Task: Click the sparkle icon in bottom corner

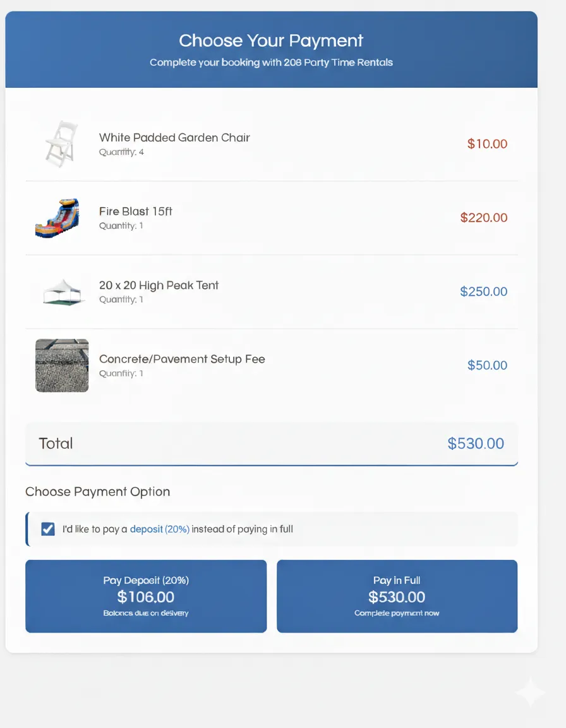Action: click(x=530, y=693)
